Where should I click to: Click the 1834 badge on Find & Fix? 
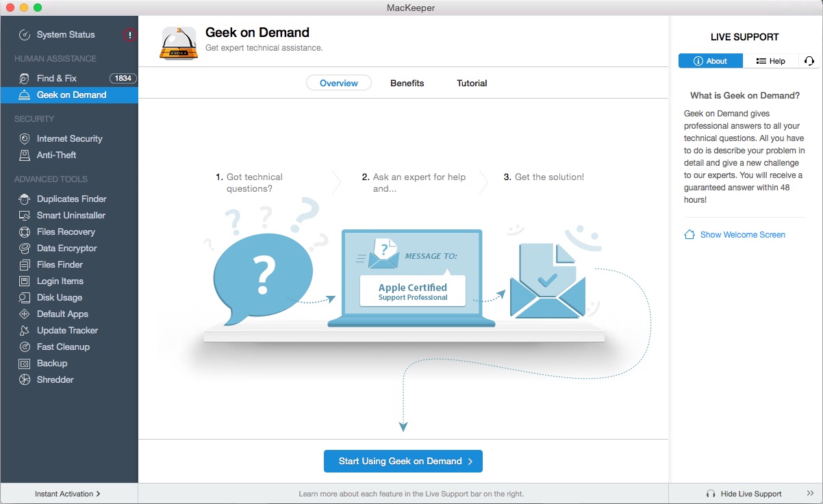(123, 79)
